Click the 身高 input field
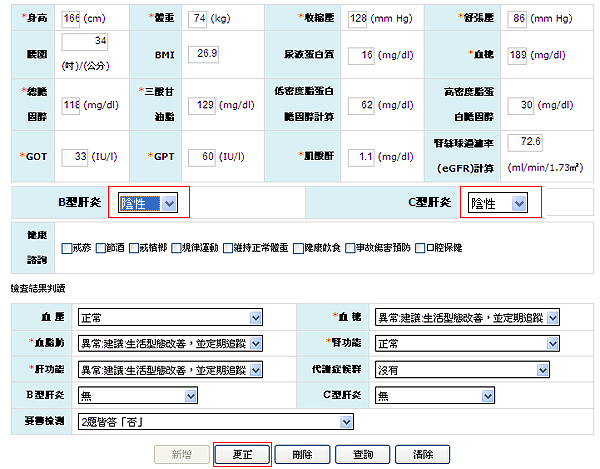Screen dimensions: 600x469 [x=71, y=20]
